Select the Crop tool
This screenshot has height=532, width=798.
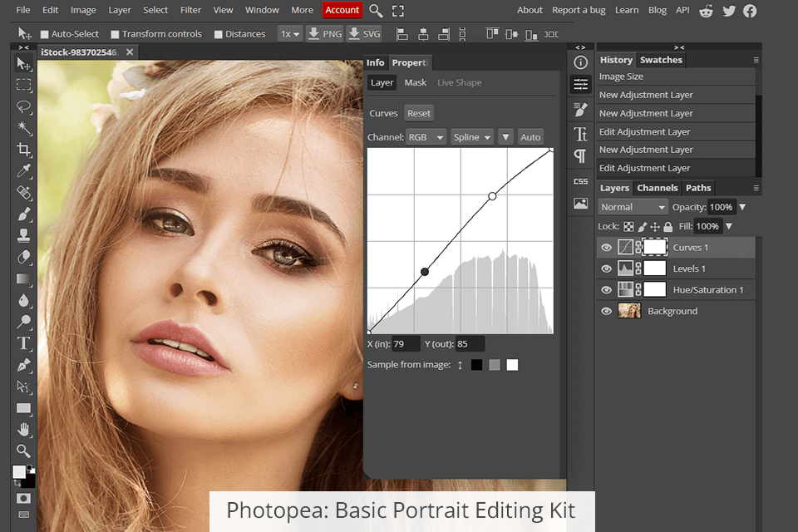coord(23,149)
